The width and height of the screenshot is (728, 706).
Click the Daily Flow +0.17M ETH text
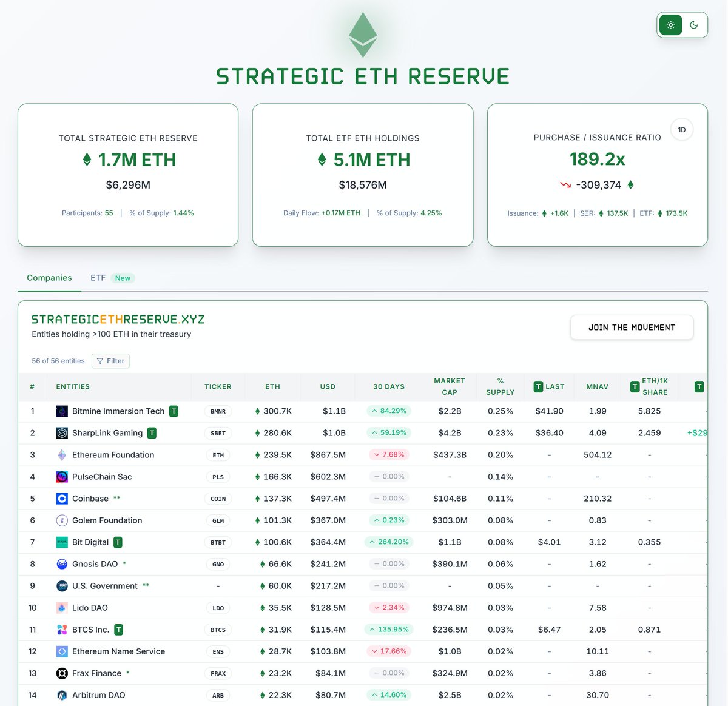tap(322, 213)
